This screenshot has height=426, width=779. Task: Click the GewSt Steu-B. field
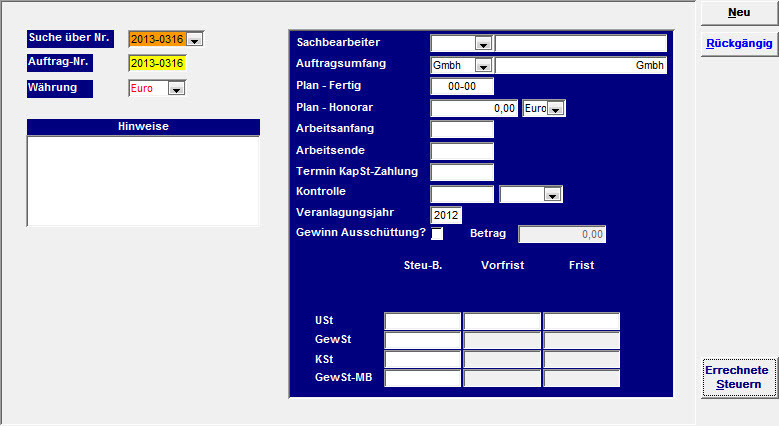click(x=423, y=340)
